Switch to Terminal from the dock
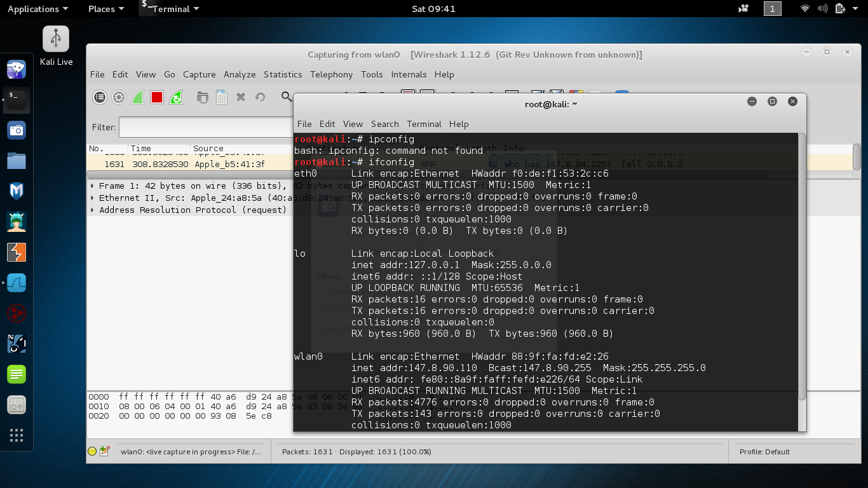The width and height of the screenshot is (868, 488). click(x=17, y=100)
